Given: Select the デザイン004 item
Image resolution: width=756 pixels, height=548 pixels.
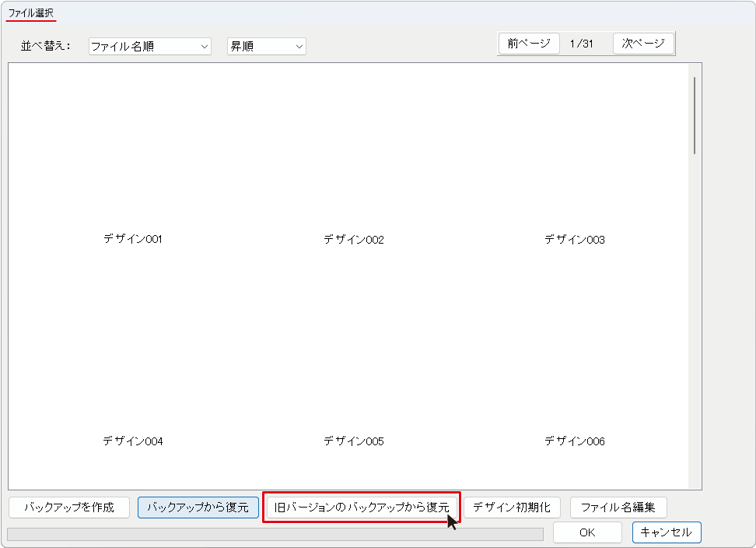Looking at the screenshot, I should coord(133,441).
